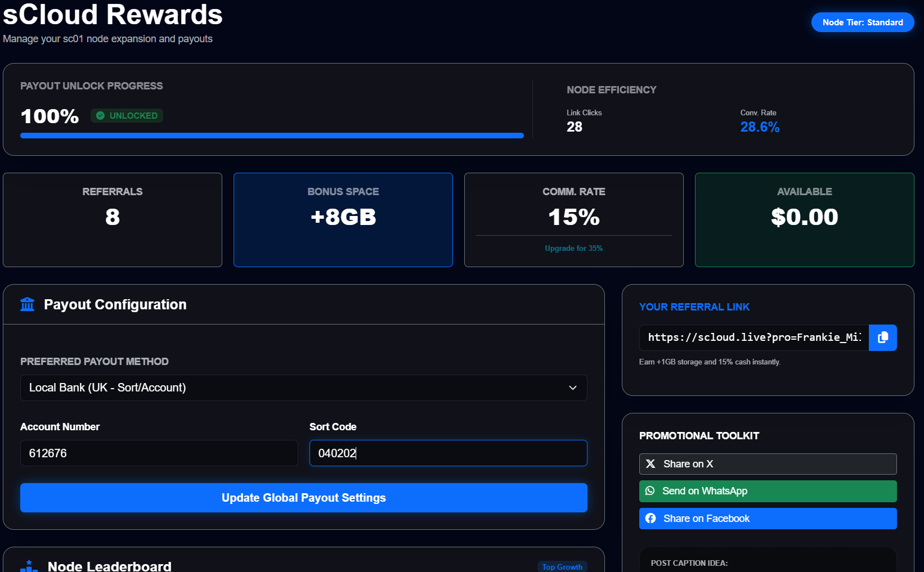Click the copy referral link icon
This screenshot has height=572, width=924.
[x=882, y=337]
